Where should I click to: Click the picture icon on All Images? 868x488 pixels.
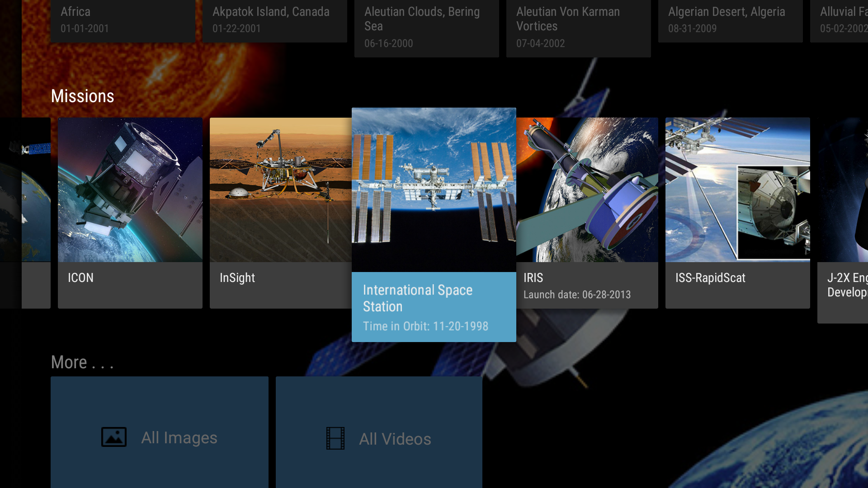click(113, 437)
